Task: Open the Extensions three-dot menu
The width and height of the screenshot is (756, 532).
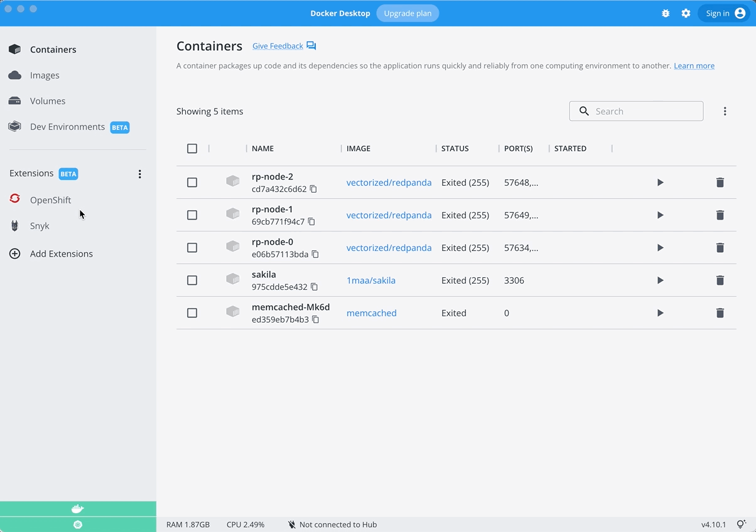Action: click(139, 174)
